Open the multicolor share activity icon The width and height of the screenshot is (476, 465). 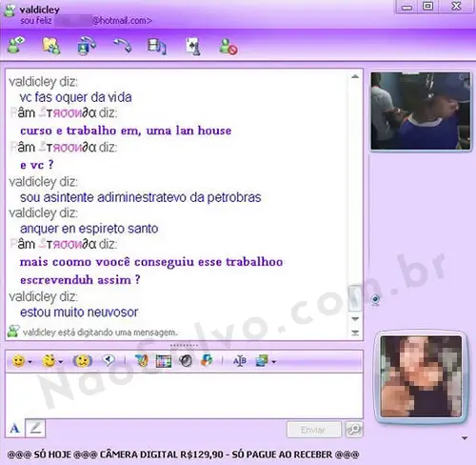(x=207, y=360)
